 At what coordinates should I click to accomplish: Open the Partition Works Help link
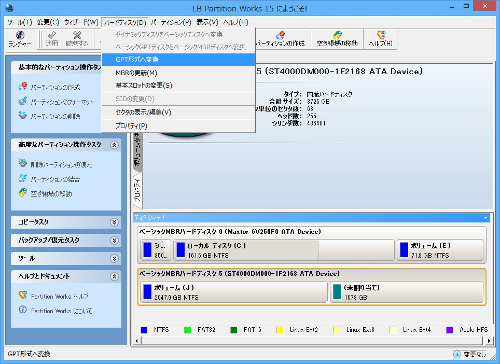coord(60,296)
